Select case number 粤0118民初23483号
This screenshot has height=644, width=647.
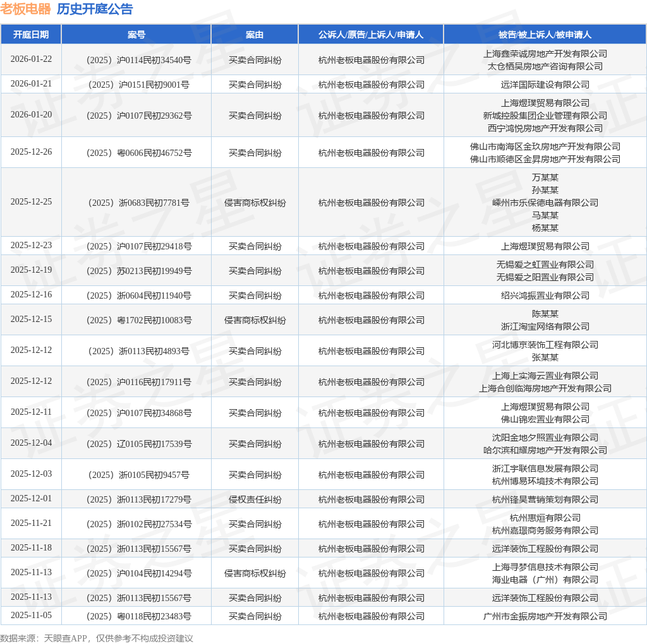(138, 616)
